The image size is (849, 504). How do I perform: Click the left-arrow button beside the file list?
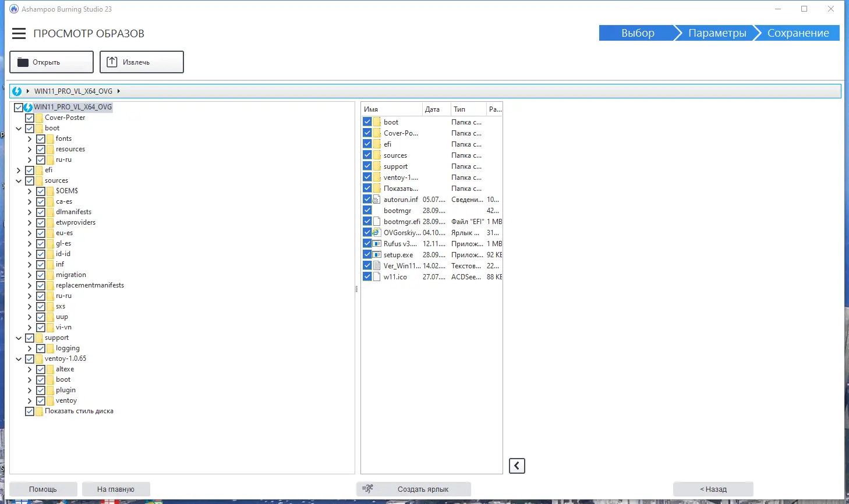click(517, 466)
